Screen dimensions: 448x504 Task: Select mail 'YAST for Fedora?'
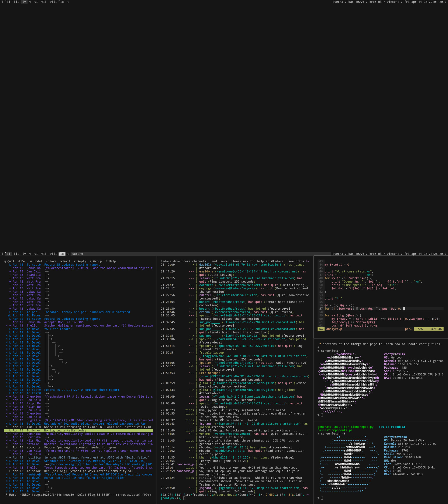click(x=78, y=329)
